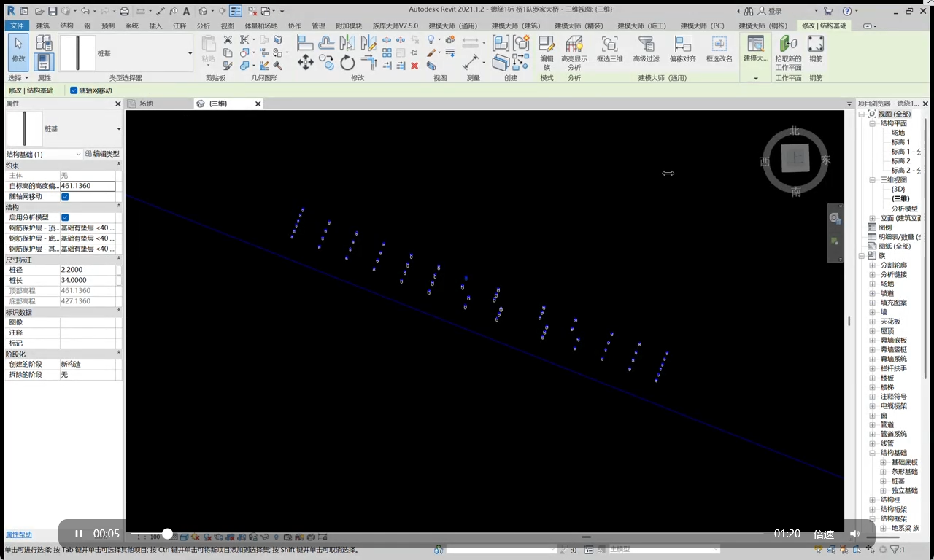
Task: Uncheck 启用分析模型 in properties
Action: [65, 217]
